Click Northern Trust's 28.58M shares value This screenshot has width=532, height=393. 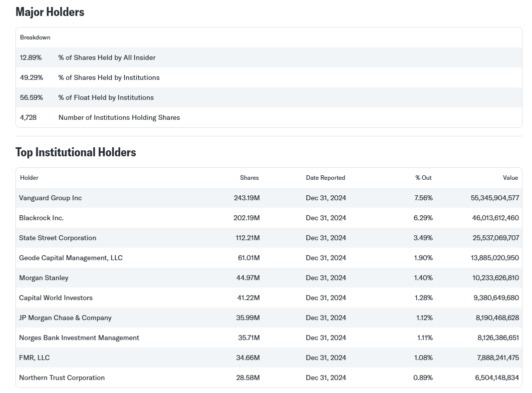pos(248,378)
